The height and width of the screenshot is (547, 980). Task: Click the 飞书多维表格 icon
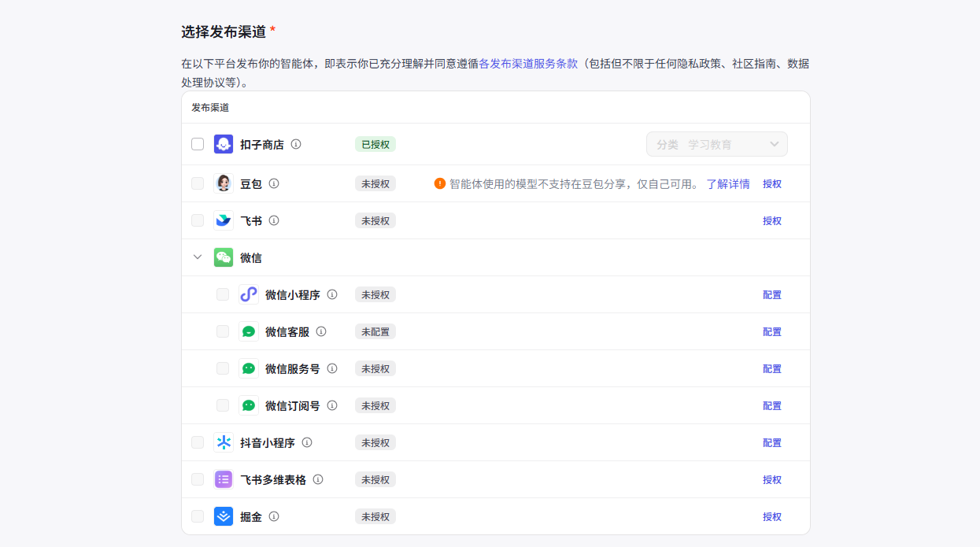click(223, 479)
